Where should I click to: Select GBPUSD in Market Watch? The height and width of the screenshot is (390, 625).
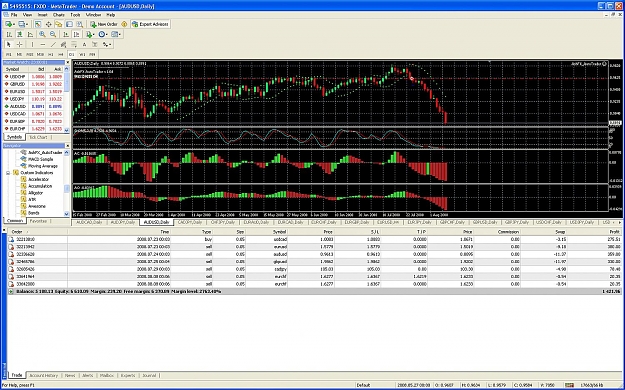point(33,84)
